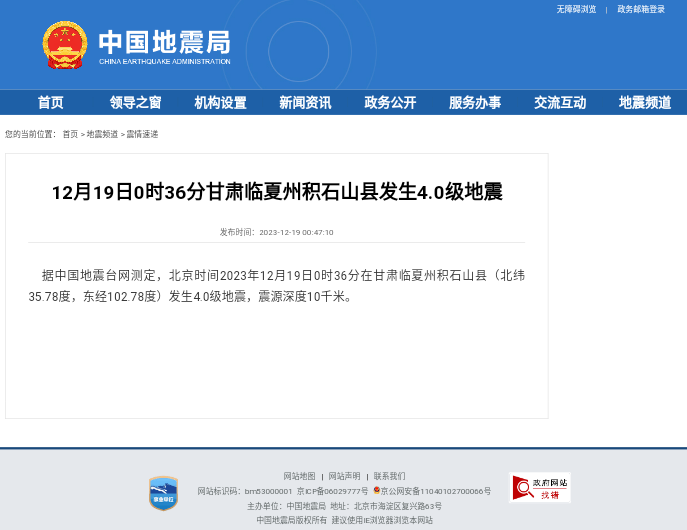Screen dimensions: 687x530
Task: Click the 中国地震局 site title logo
Action: (165, 42)
